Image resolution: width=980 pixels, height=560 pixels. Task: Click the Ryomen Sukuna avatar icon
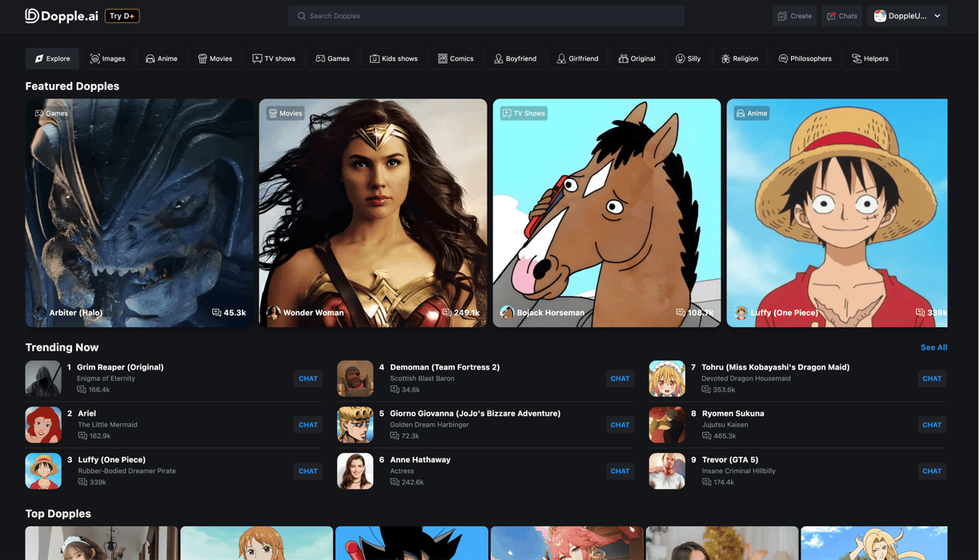coord(667,425)
